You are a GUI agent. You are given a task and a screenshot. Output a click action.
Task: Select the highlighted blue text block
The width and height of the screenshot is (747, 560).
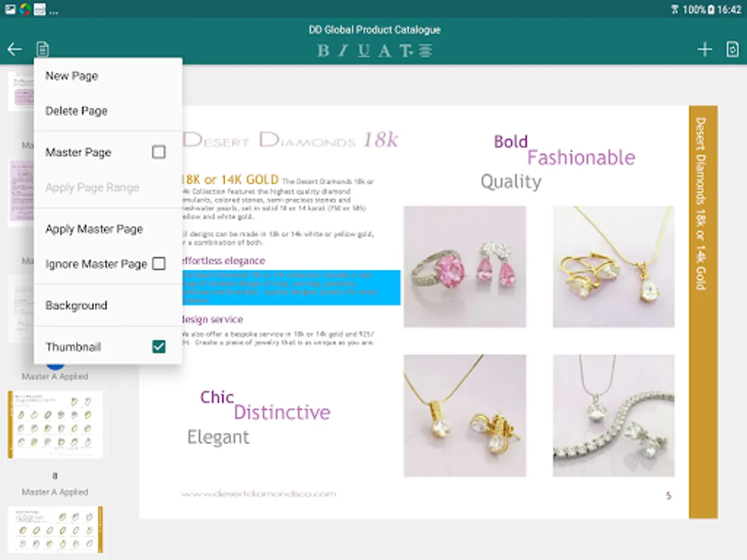click(x=289, y=287)
